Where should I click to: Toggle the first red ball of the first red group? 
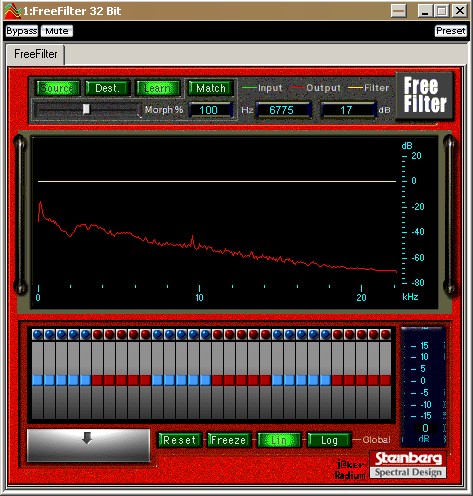coord(97,334)
